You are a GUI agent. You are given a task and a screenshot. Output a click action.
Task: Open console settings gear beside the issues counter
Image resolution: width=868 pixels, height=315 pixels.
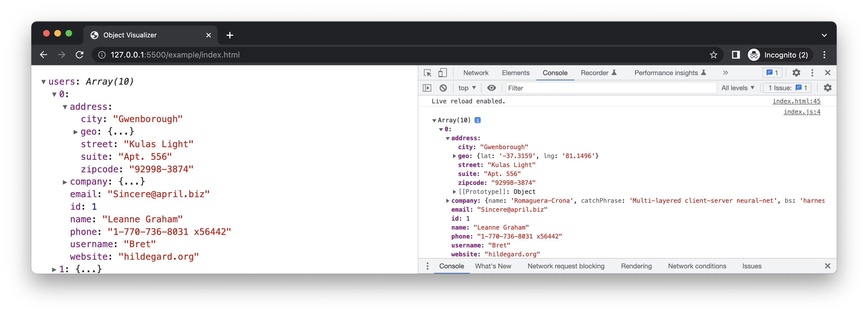827,88
